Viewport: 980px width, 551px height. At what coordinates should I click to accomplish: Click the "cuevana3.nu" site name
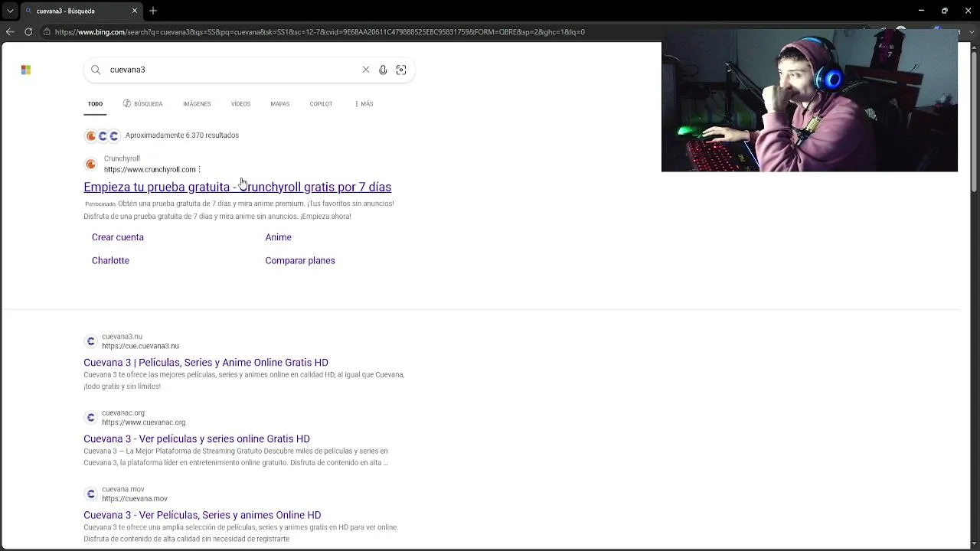(122, 337)
